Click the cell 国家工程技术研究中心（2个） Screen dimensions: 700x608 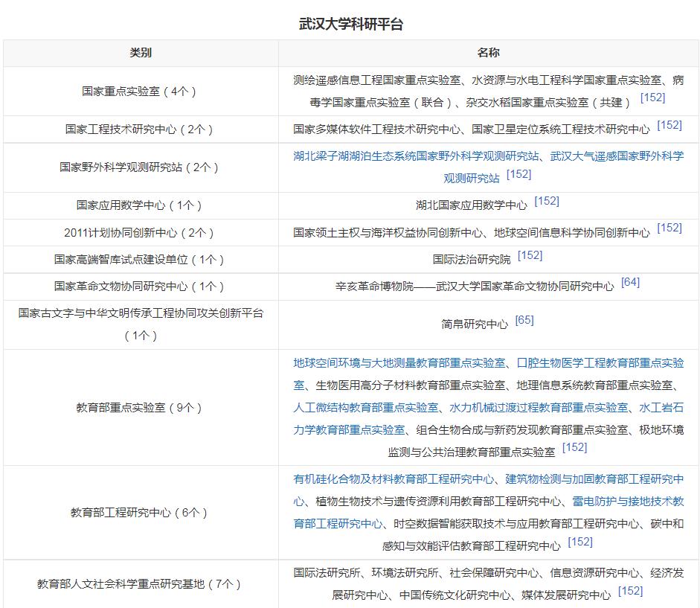coord(141,129)
